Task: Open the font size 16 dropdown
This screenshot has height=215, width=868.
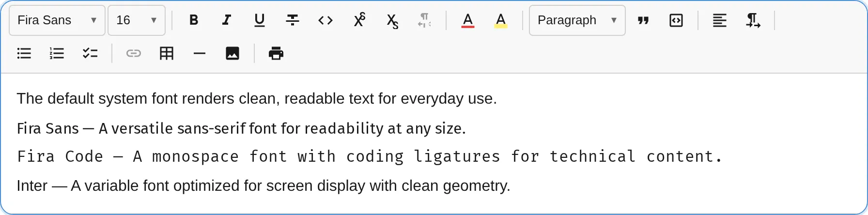Action: click(x=137, y=20)
